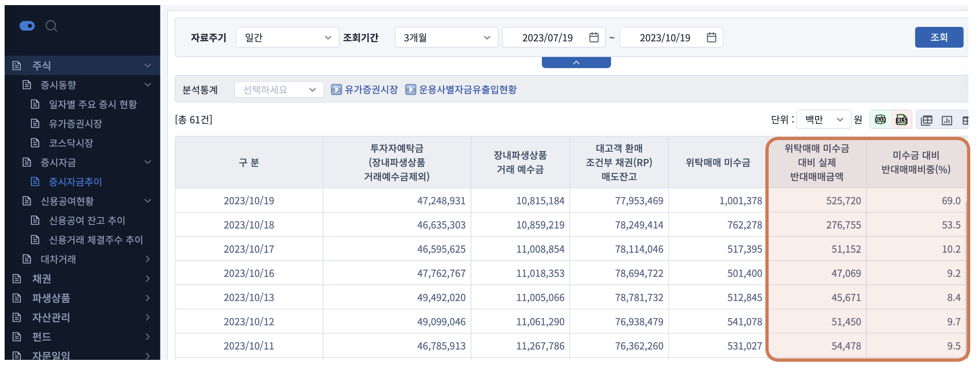Click the start date field 2023/07/19
This screenshot has width=980, height=371.
(547, 38)
